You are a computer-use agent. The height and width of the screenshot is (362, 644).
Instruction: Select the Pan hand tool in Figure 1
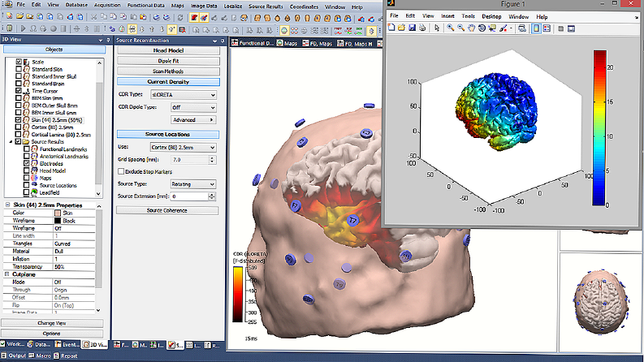[x=472, y=28]
